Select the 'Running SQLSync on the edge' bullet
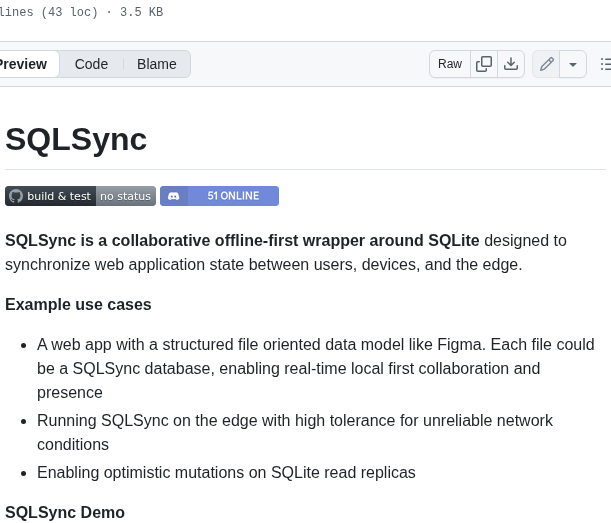 295,432
